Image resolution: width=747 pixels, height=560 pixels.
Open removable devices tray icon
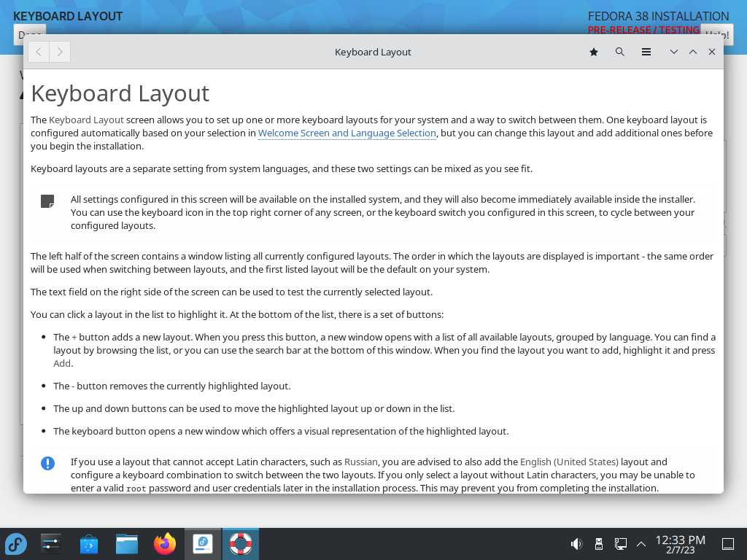point(599,544)
